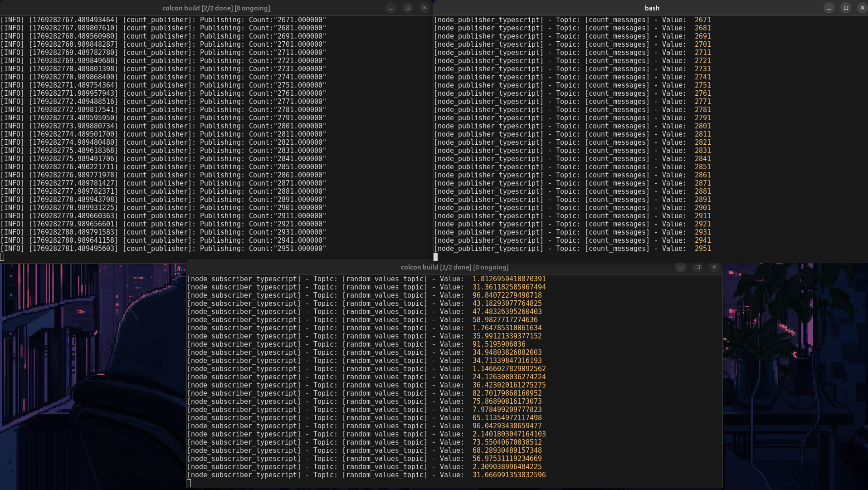868x490 pixels.
Task: Click the value 2671 in the bash output
Action: pos(702,20)
